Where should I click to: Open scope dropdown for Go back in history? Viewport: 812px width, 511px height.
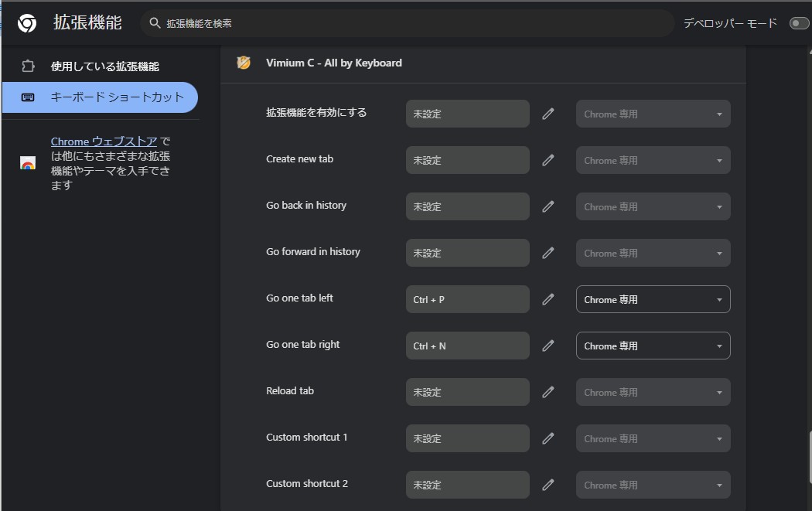653,206
